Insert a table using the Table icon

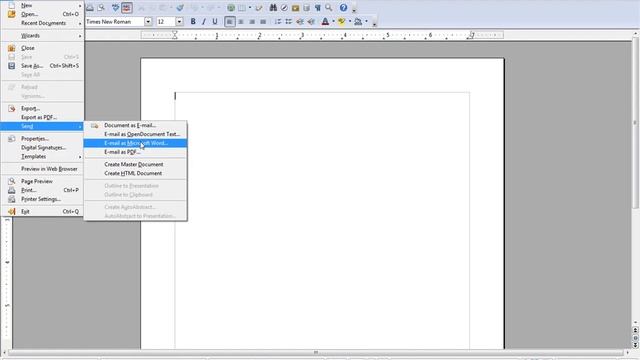242,8
